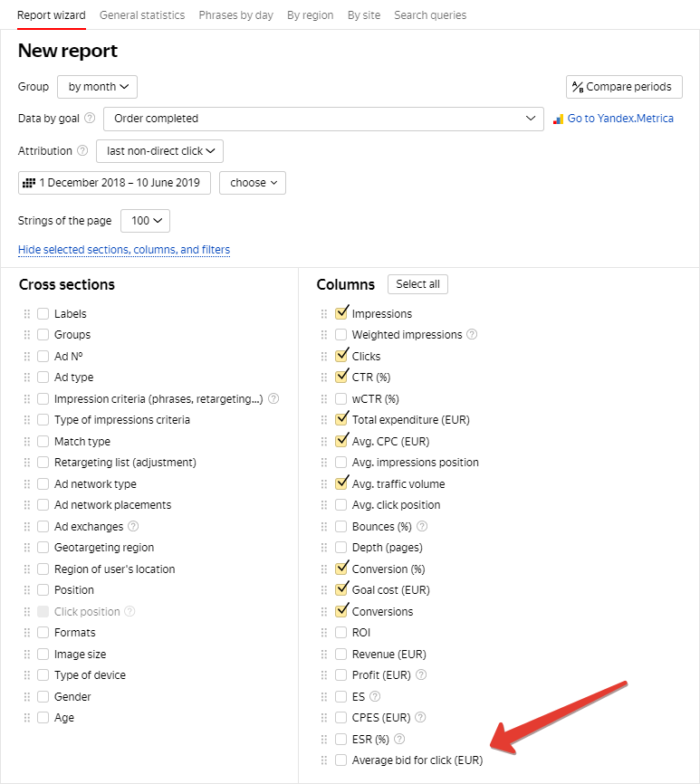Click the drag handle beside Labels

(26, 314)
